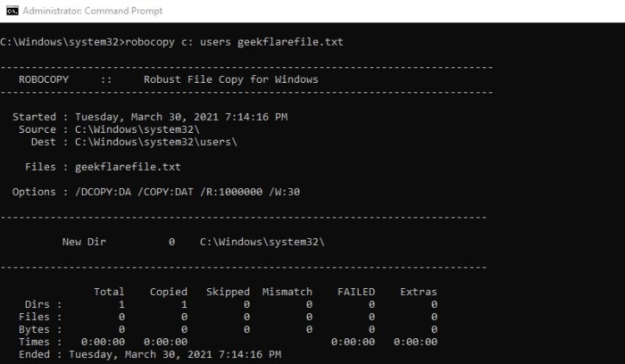Click the Source path C:\Windows\system32\

click(x=143, y=129)
